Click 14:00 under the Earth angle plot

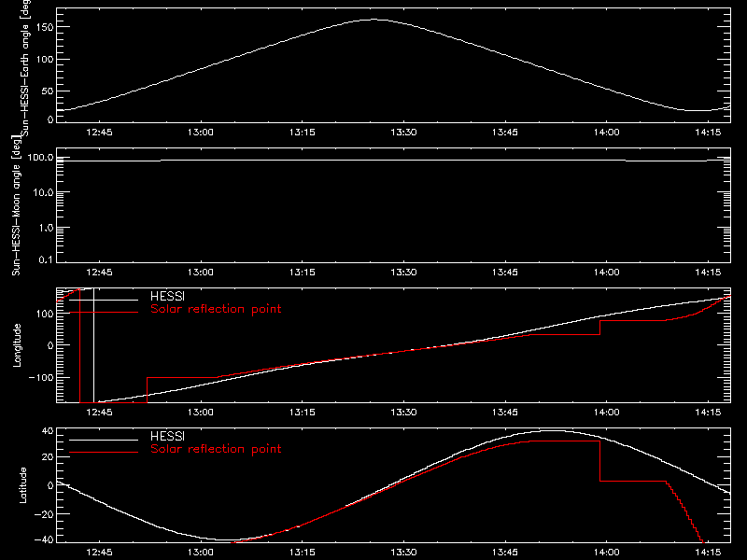[x=606, y=133]
